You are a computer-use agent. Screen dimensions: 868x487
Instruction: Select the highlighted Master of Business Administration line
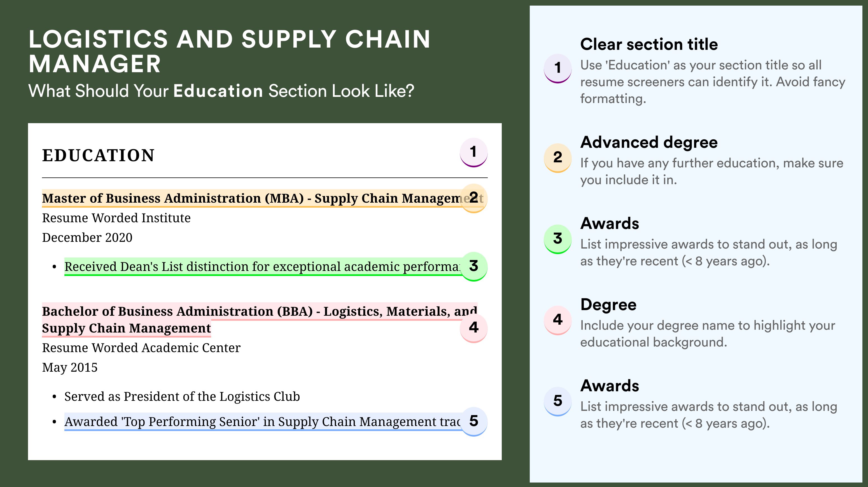coord(263,198)
